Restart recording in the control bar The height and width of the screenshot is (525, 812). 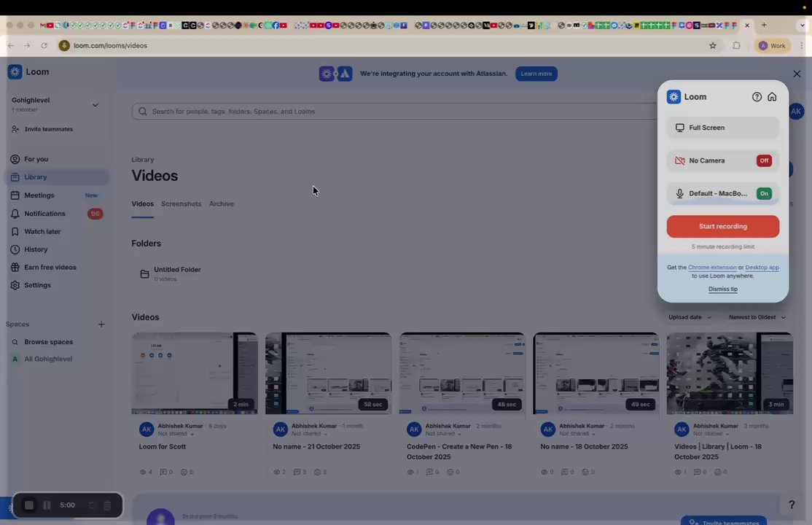[x=92, y=505]
